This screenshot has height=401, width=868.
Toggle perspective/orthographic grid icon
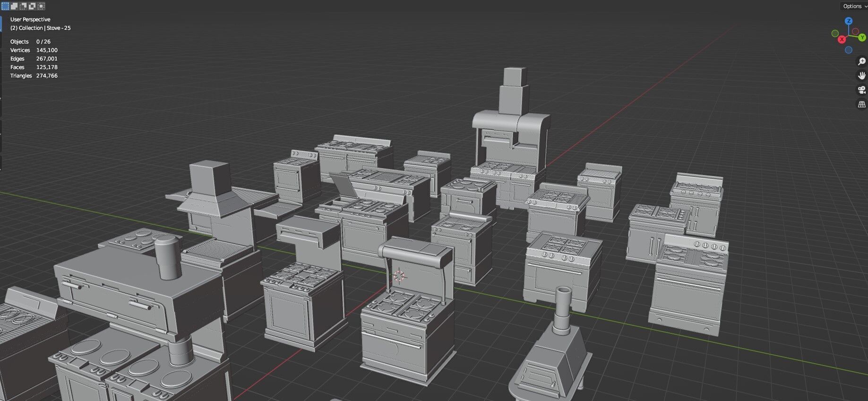[x=861, y=104]
